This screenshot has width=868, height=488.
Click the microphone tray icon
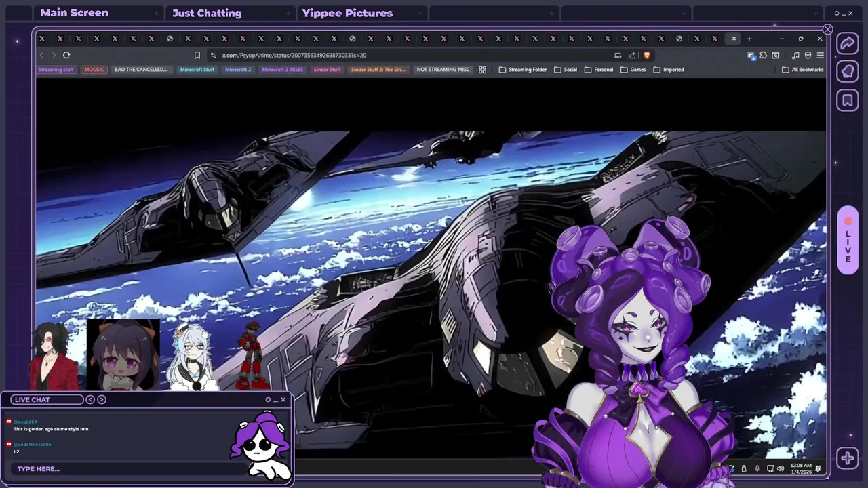757,468
